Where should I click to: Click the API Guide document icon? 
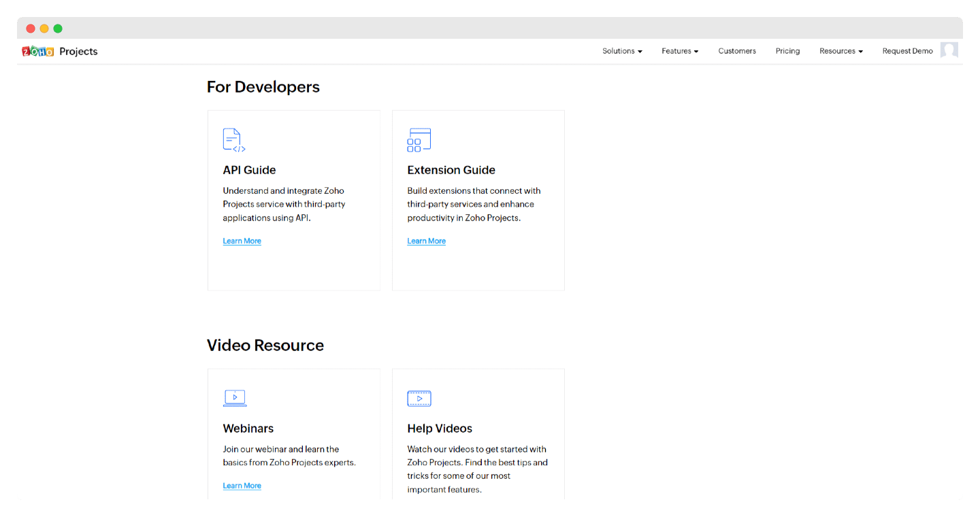[x=234, y=139]
